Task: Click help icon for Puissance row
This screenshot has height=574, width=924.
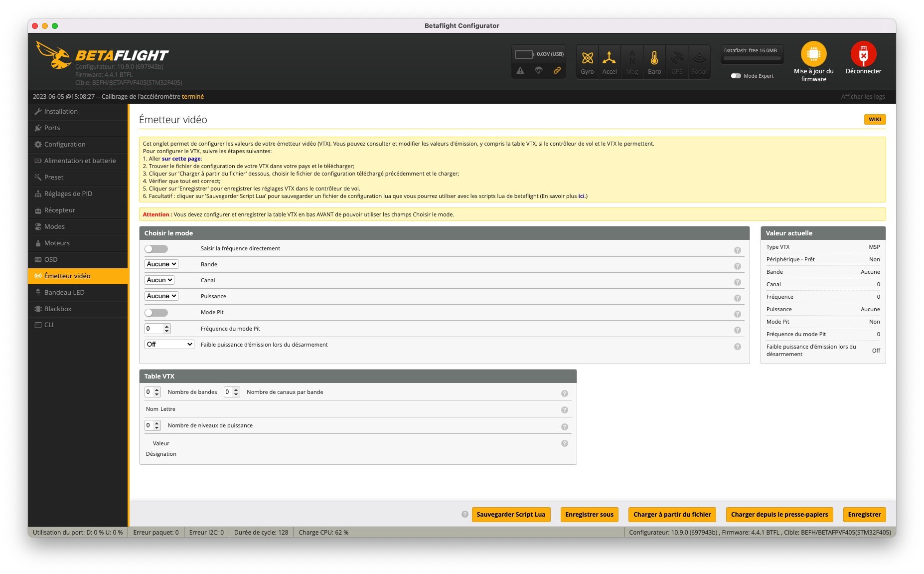Action: tap(737, 298)
